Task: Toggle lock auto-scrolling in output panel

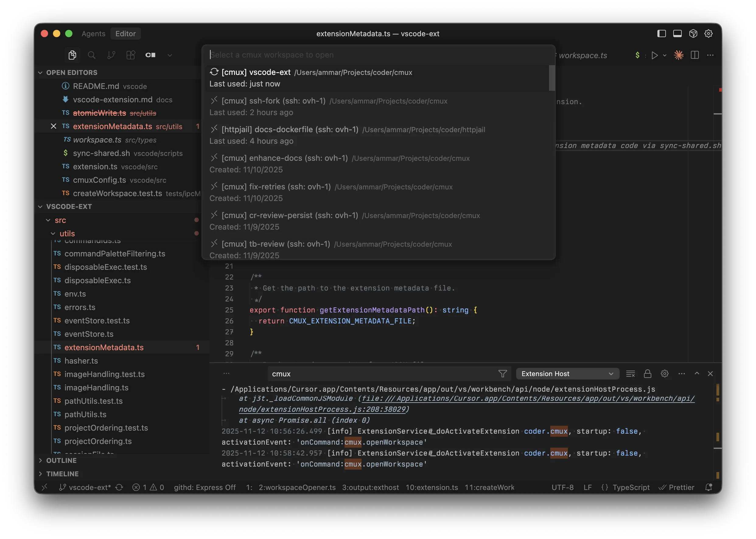Action: pyautogui.click(x=648, y=373)
